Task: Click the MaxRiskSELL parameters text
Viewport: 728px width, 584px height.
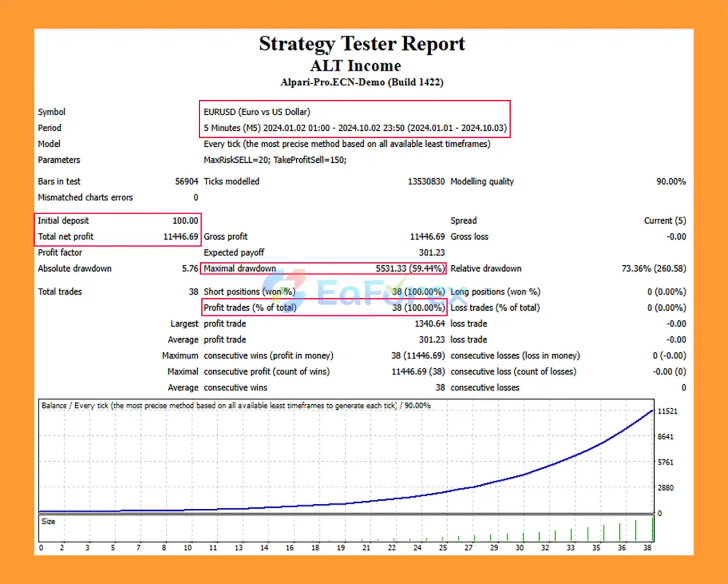Action: [x=275, y=160]
